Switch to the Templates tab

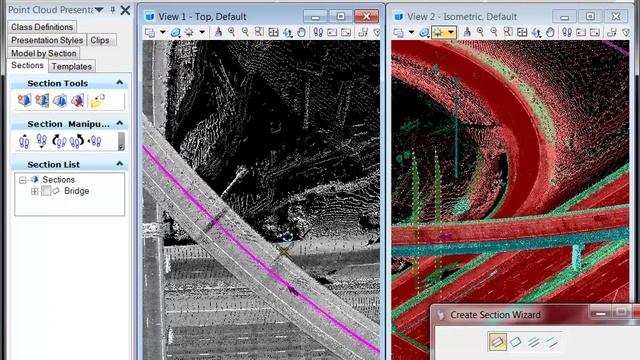pyautogui.click(x=71, y=66)
